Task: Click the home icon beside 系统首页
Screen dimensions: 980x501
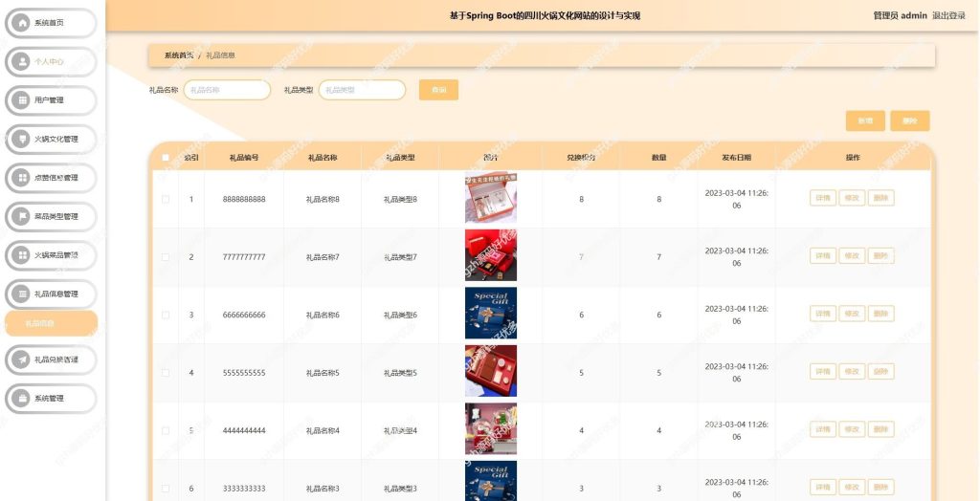Action: (x=23, y=23)
